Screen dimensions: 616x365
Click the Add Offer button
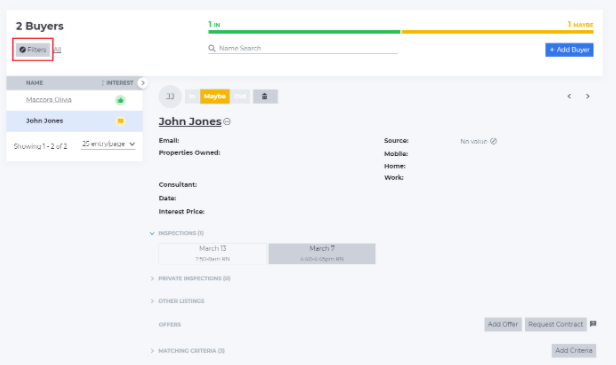503,324
